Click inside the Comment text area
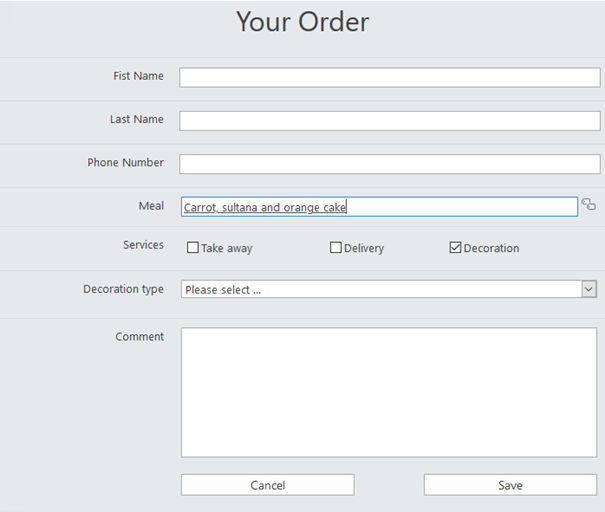 [x=389, y=392]
